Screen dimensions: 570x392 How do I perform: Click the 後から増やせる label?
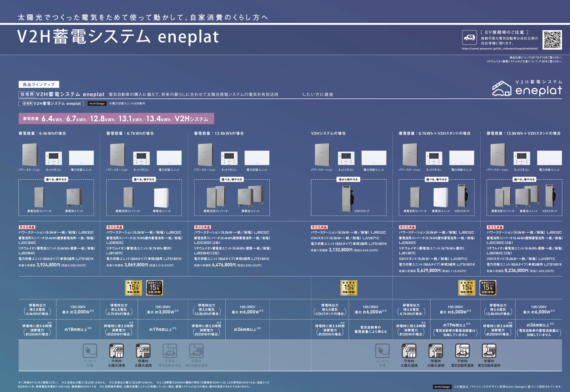(x=348, y=179)
